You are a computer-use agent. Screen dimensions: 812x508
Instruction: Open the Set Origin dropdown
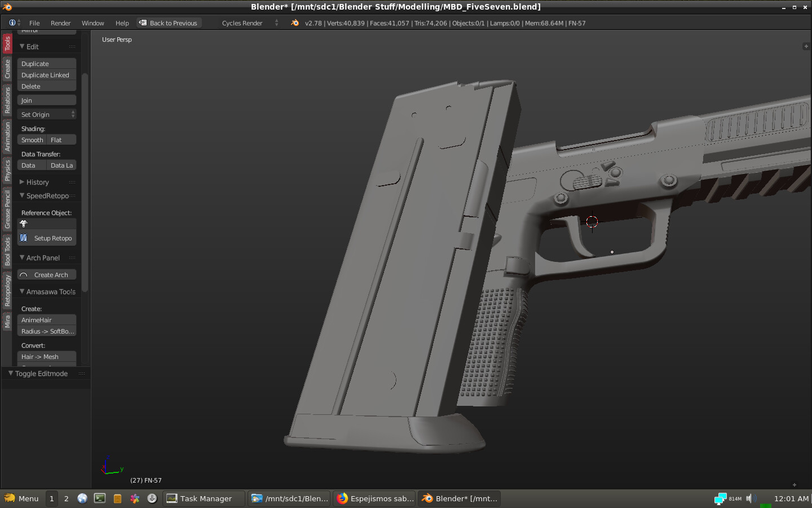(x=47, y=115)
